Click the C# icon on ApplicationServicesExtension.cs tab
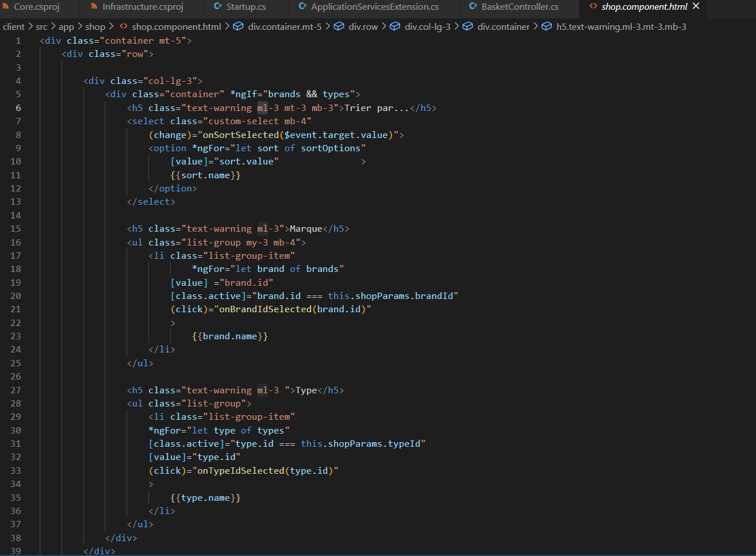756x556 pixels. pyautogui.click(x=303, y=7)
